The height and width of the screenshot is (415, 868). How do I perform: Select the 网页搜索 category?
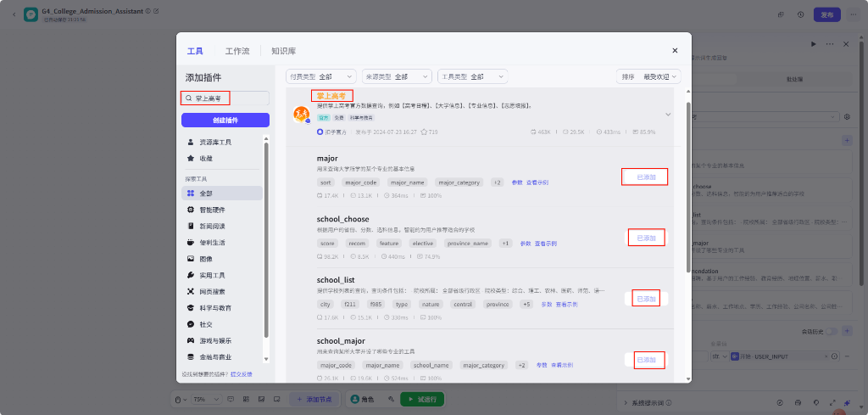[222, 291]
